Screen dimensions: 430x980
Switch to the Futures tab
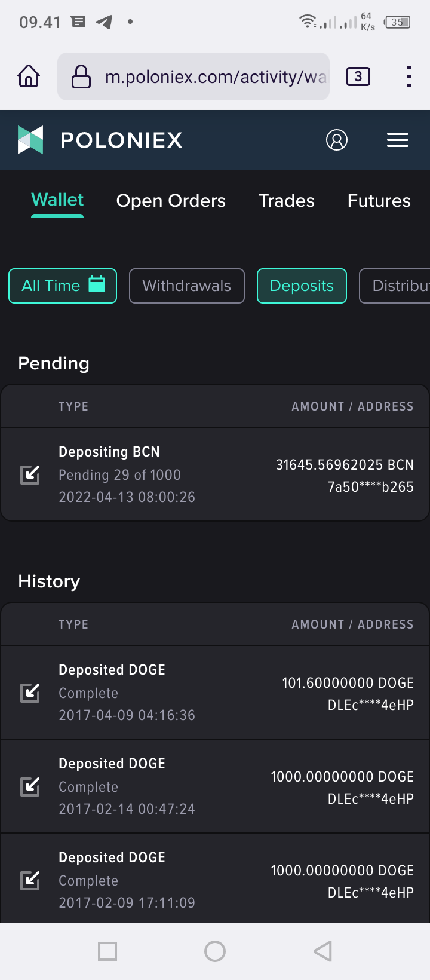(x=379, y=201)
